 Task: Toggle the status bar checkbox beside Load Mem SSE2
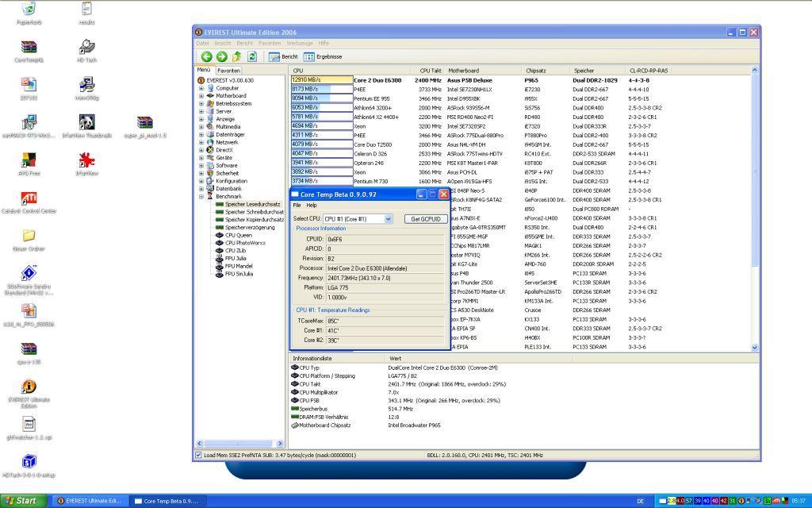198,455
